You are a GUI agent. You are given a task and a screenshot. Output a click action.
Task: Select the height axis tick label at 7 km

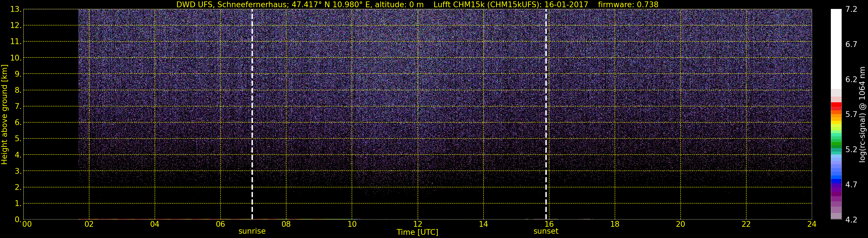(18, 107)
